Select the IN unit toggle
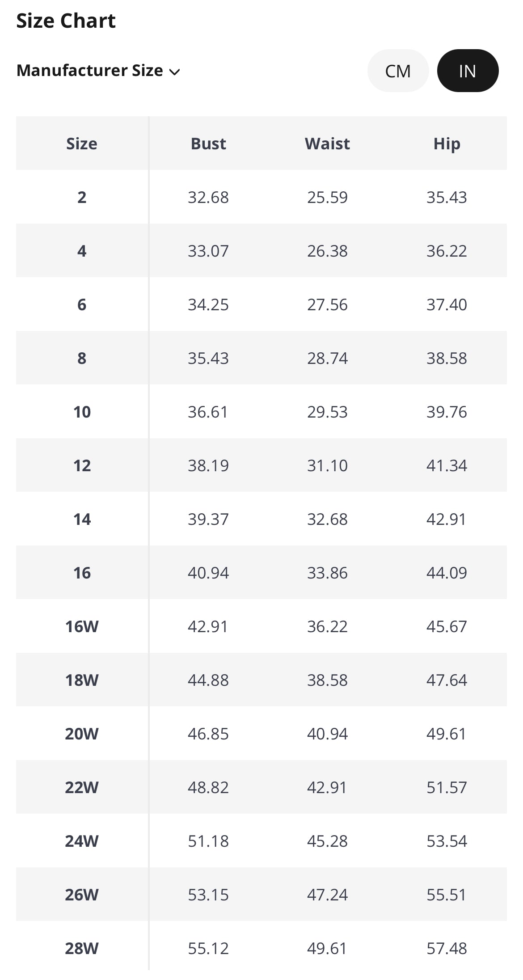The height and width of the screenshot is (980, 523). pos(467,71)
